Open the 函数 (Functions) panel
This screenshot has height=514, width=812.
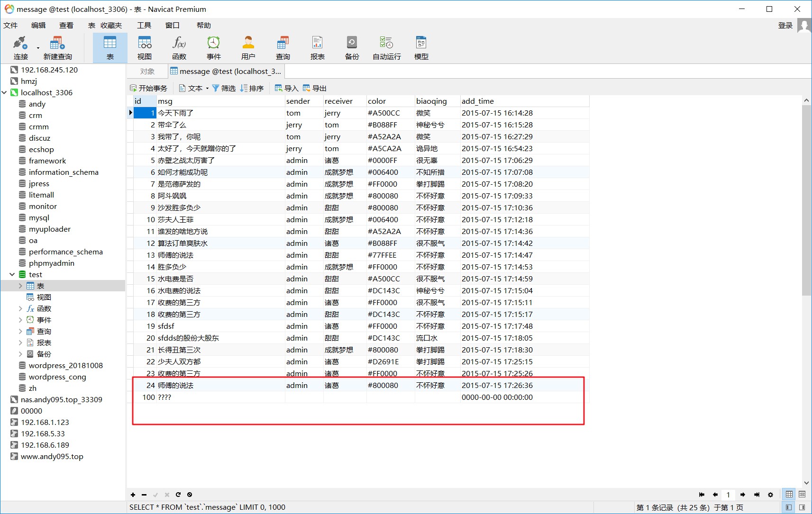click(179, 47)
